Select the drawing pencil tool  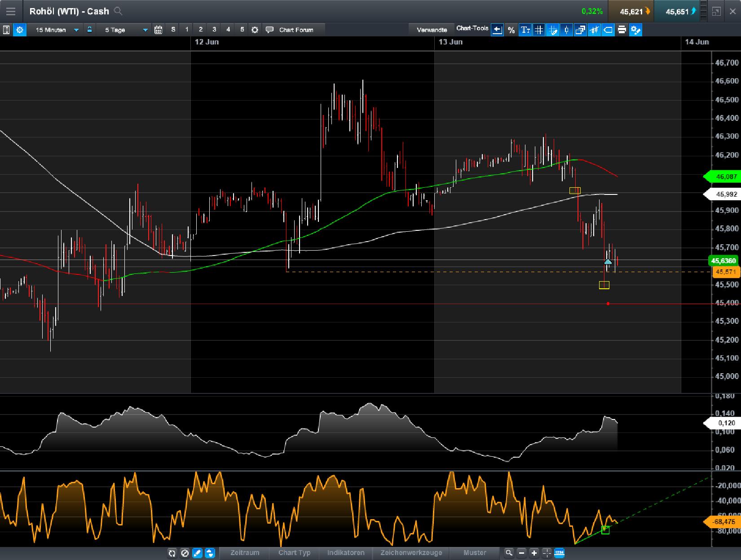point(198,553)
